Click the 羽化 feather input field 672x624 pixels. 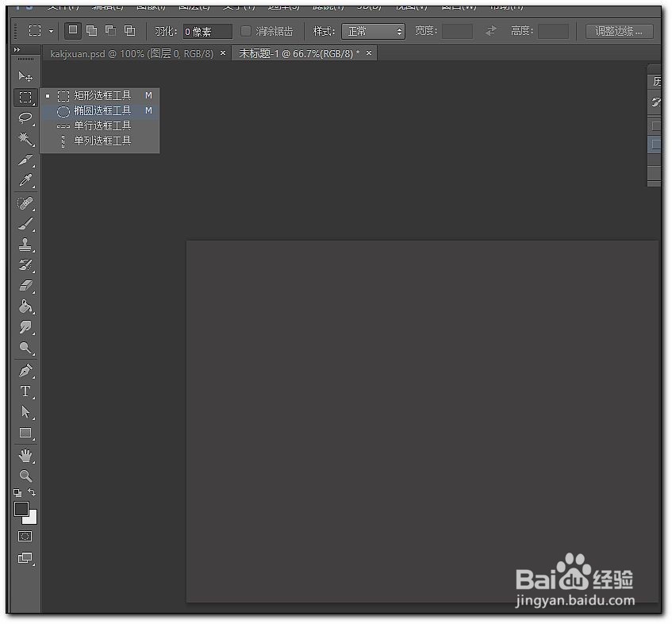pyautogui.click(x=208, y=31)
